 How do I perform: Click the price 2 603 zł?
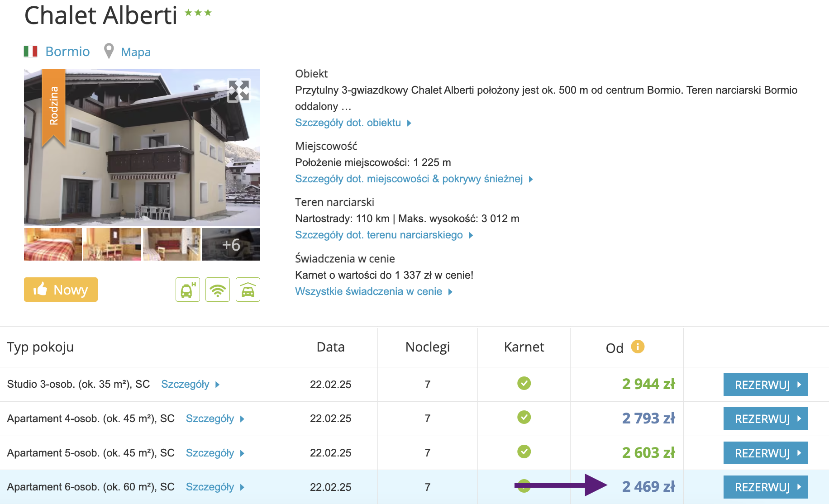pos(648,452)
